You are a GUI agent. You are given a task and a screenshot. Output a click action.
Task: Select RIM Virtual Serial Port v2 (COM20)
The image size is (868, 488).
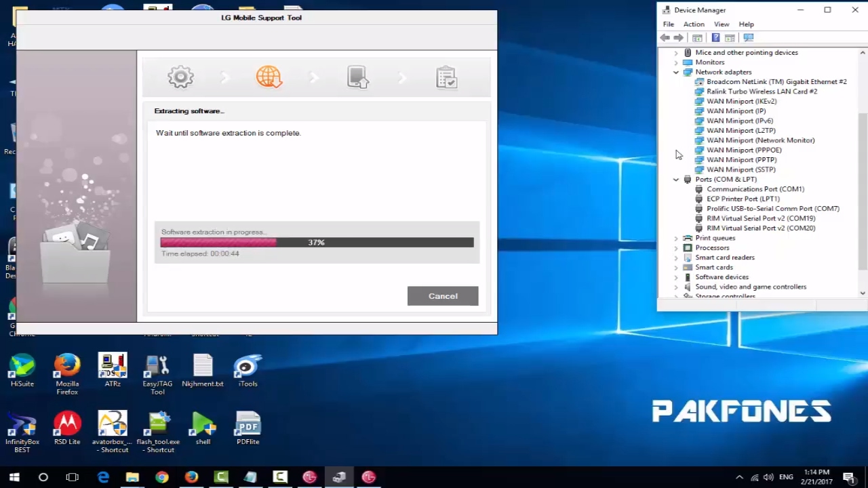[761, 228]
